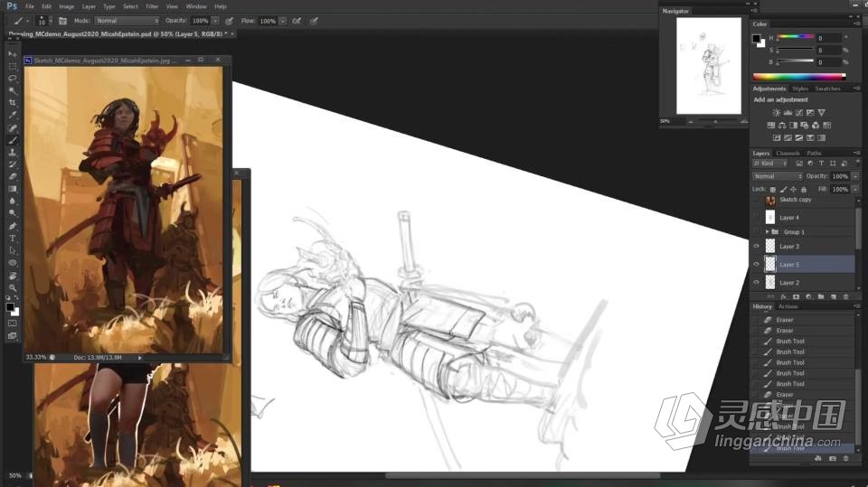Select the Eyedropper tool
868x487 pixels.
[x=12, y=115]
